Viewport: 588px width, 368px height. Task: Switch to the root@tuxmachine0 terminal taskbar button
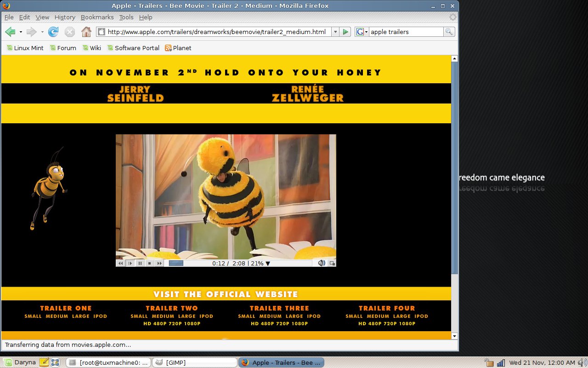(108, 362)
